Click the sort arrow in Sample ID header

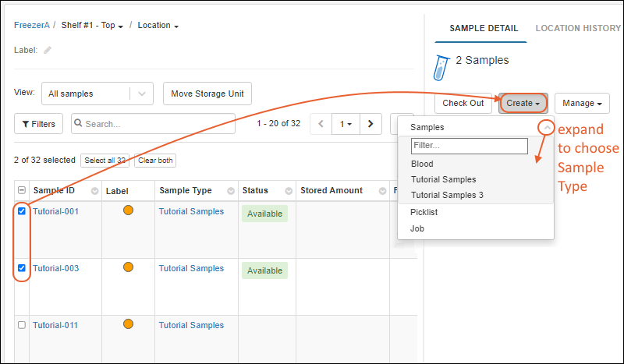(x=95, y=191)
